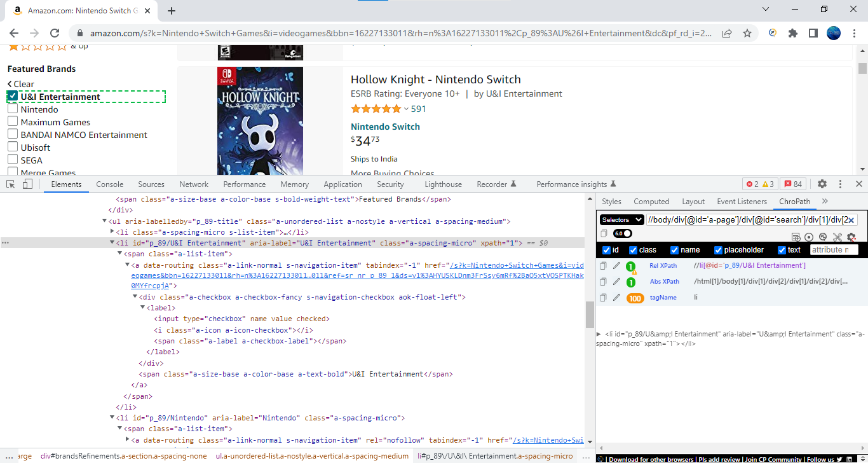Image resolution: width=868 pixels, height=463 pixels.
Task: Click the ChroPath smart maintenance icon
Action: [x=823, y=237]
